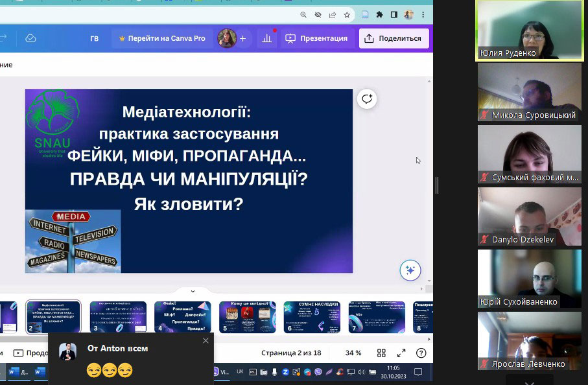The image size is (588, 385).
Task: Add a comment on the slide
Action: [366, 99]
